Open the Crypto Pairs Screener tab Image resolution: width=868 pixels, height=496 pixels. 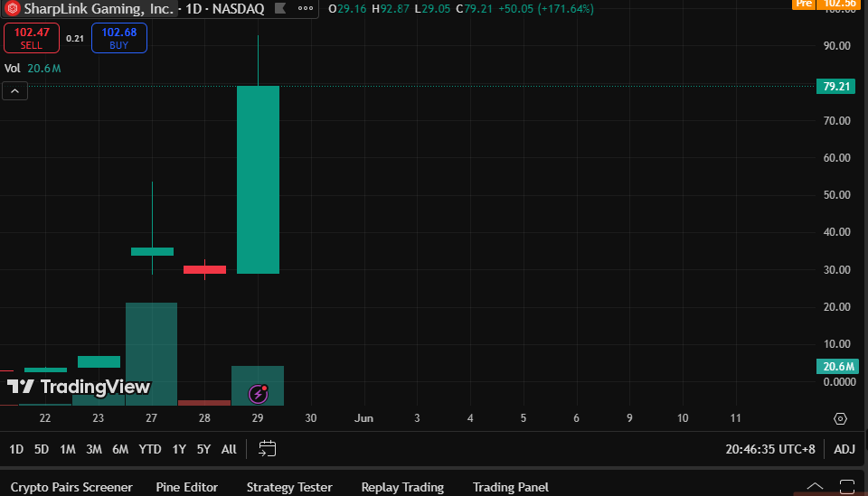71,487
